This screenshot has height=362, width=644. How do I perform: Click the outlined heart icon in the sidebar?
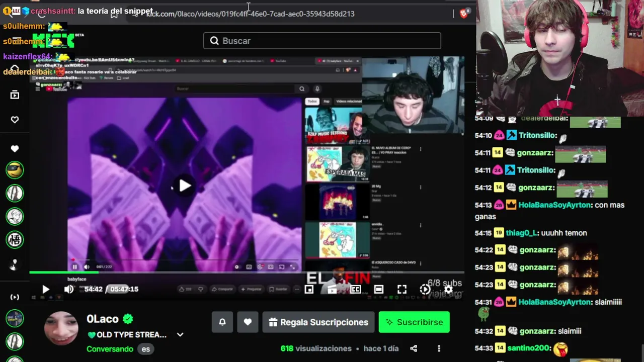(15, 120)
